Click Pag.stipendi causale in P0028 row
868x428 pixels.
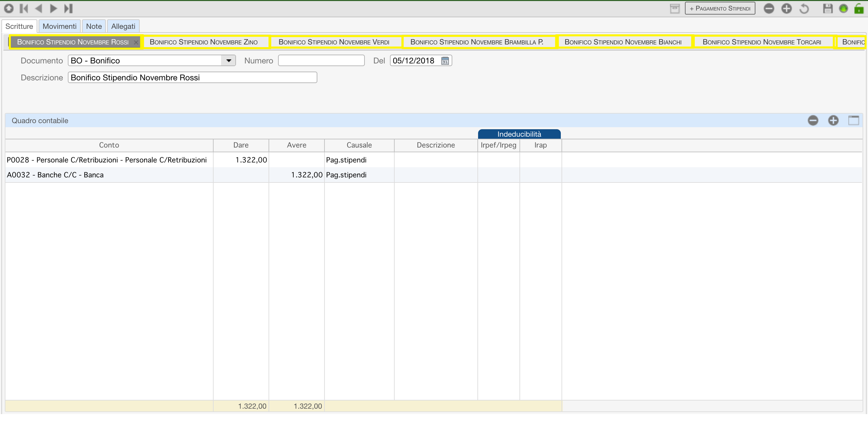(346, 160)
